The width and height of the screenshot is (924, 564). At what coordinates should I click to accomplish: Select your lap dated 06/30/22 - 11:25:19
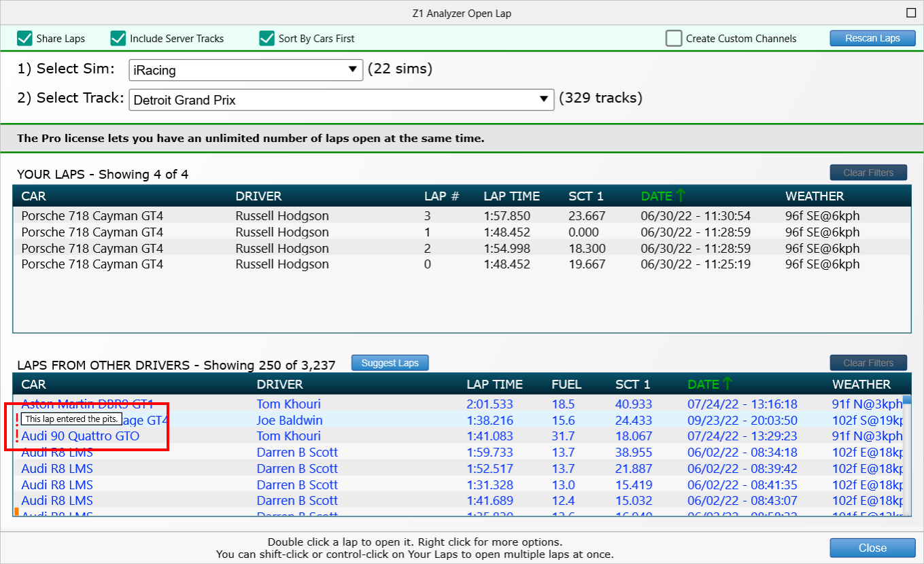(462, 264)
